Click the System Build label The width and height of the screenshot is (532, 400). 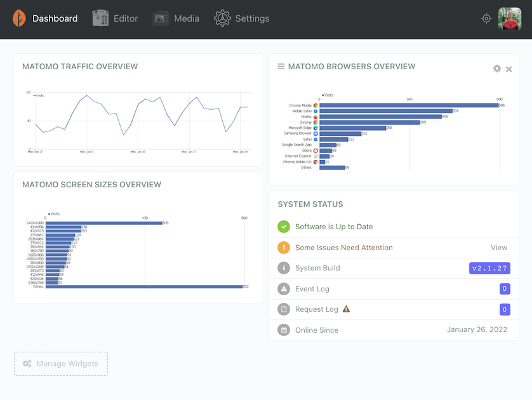click(317, 268)
